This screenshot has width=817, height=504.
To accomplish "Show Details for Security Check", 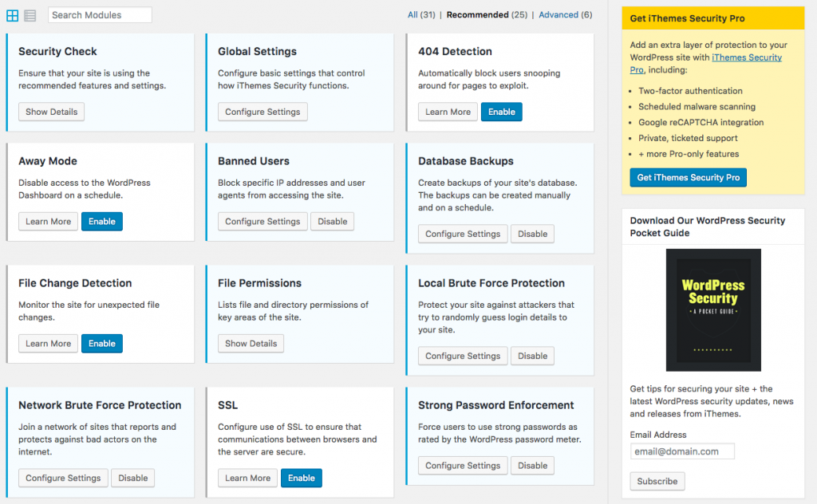I will (x=51, y=112).
